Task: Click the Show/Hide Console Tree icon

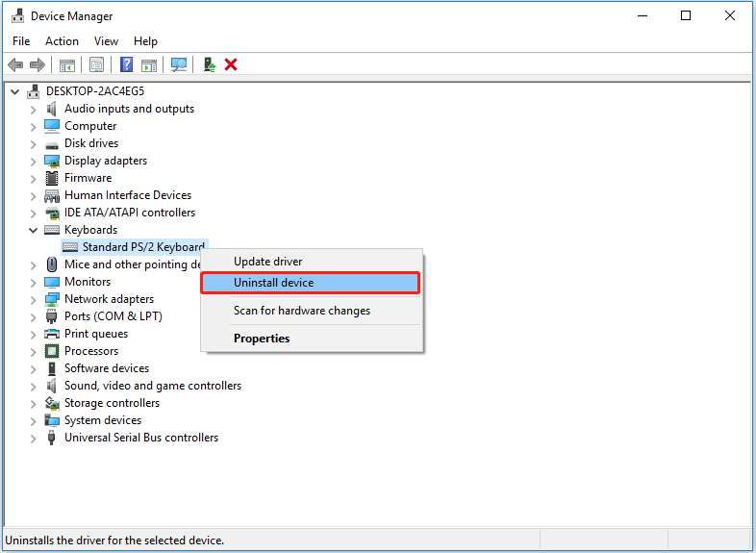Action: [66, 64]
